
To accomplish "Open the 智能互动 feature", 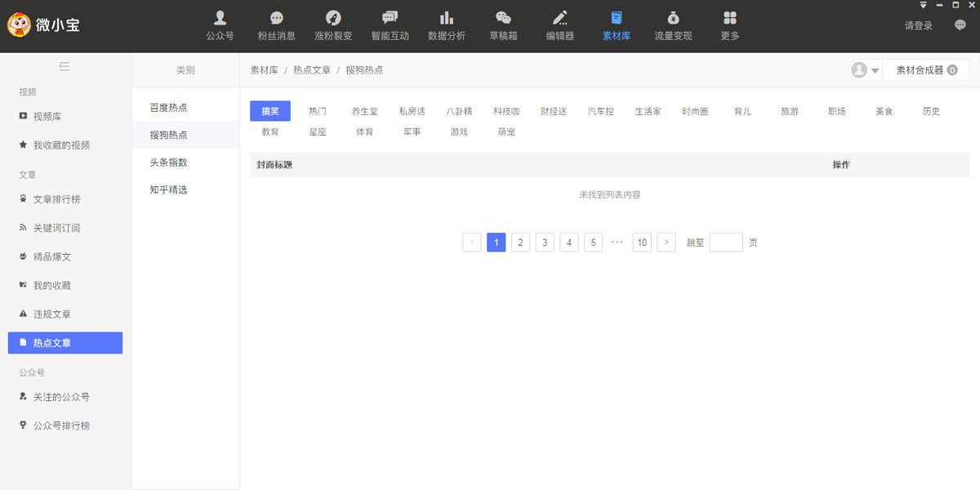I will click(x=390, y=24).
